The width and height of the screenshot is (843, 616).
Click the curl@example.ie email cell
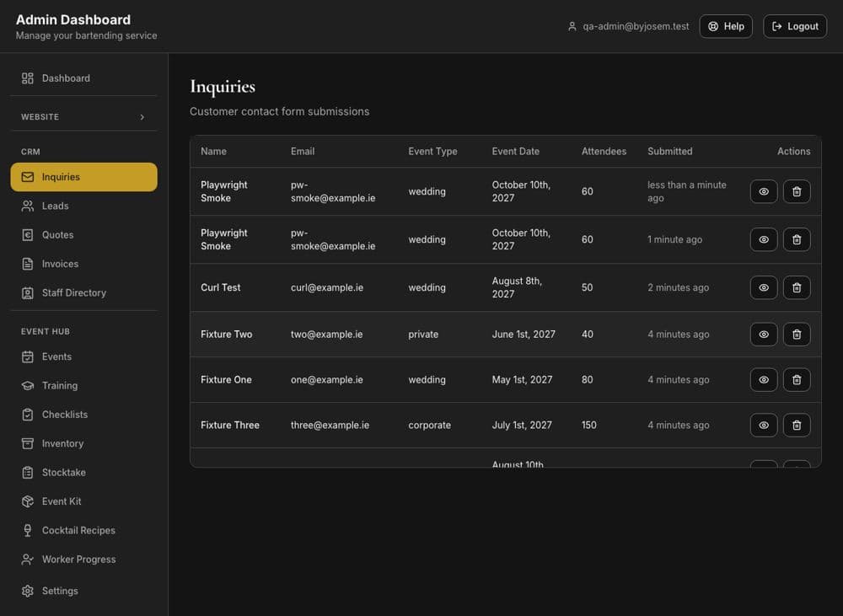[327, 287]
